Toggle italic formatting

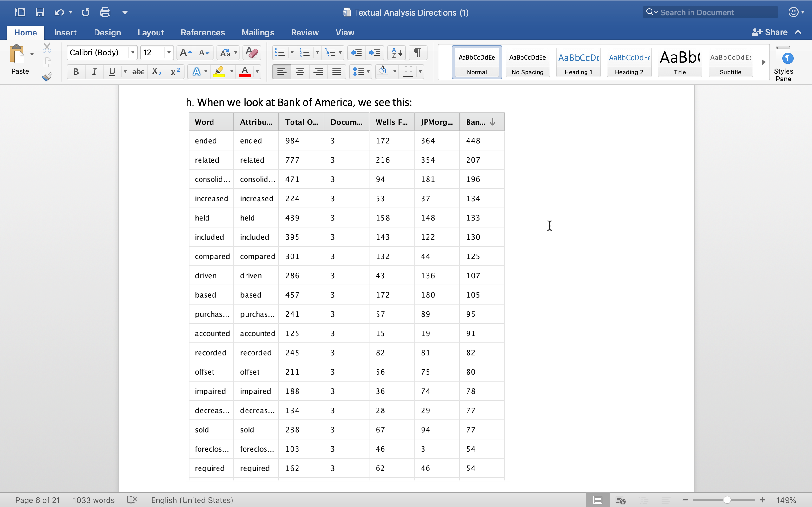tap(94, 71)
